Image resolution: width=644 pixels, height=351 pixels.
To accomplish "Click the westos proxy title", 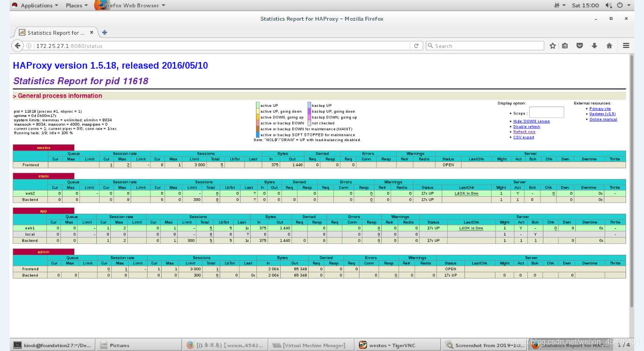I will coord(44,147).
